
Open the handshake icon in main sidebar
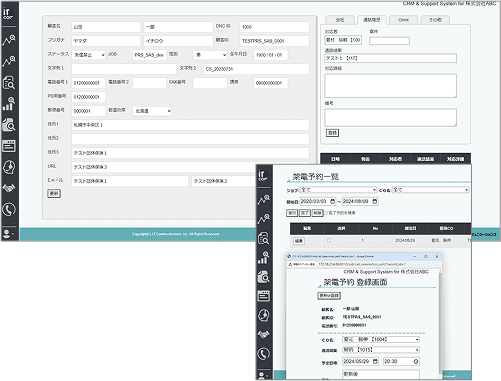[9, 188]
